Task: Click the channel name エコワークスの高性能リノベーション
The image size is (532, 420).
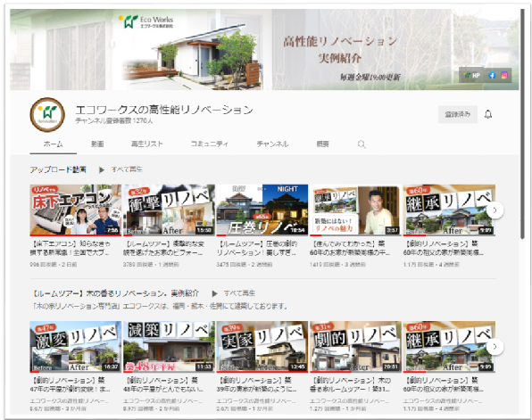Action: 164,110
